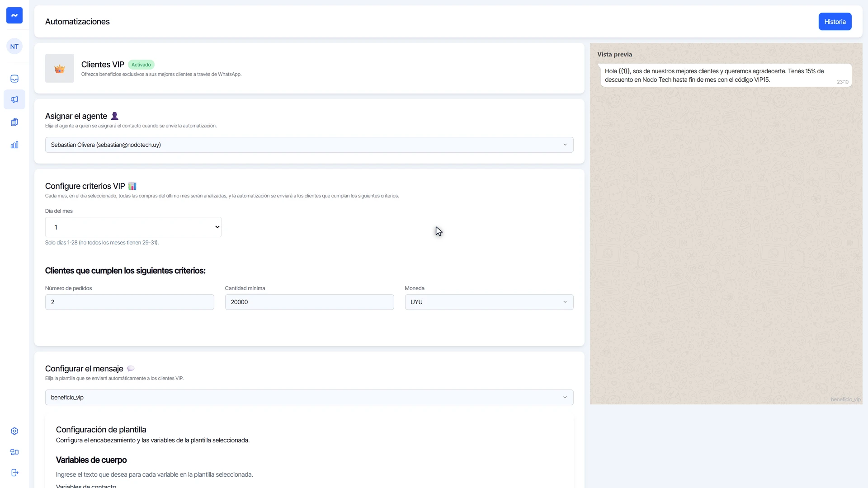Open the Día del mes dropdown
This screenshot has width=868, height=488.
[133, 227]
